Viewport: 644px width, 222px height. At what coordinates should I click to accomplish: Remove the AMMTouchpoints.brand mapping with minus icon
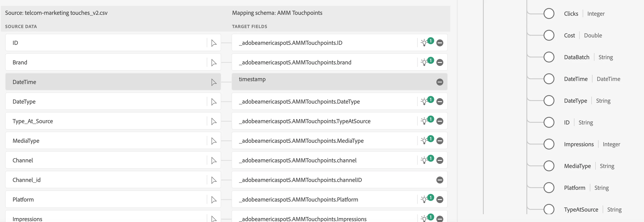(440, 62)
